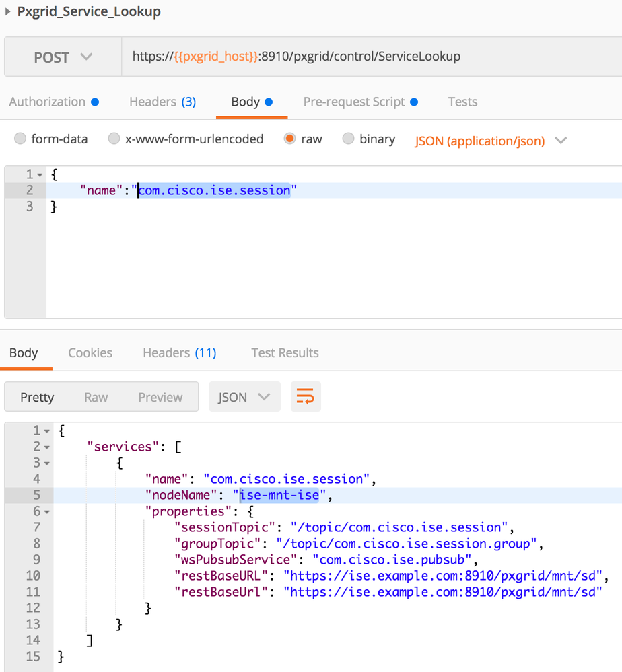Open the Pre-request Script tab
The height and width of the screenshot is (672, 622).
click(x=360, y=102)
